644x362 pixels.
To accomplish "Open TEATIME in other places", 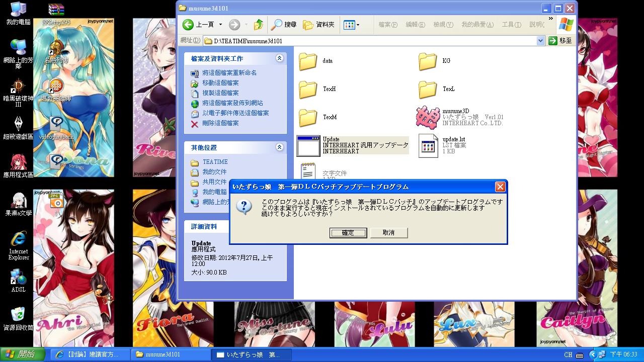I will point(215,162).
